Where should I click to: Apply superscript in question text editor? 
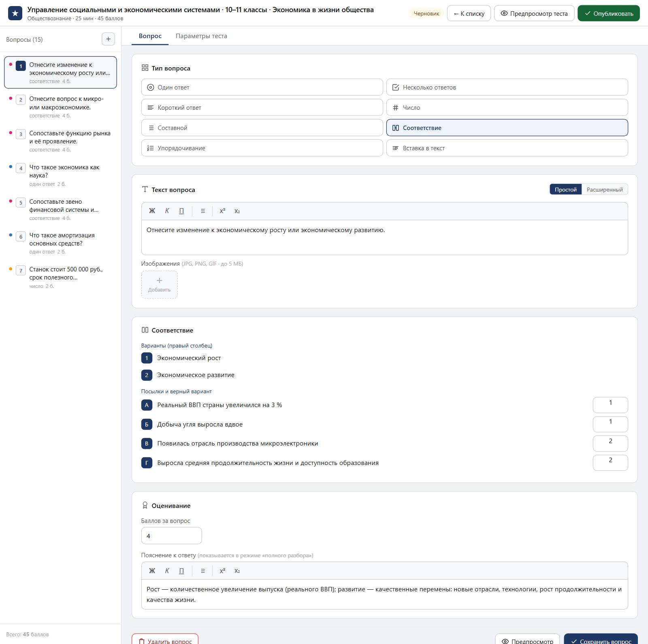coord(222,211)
